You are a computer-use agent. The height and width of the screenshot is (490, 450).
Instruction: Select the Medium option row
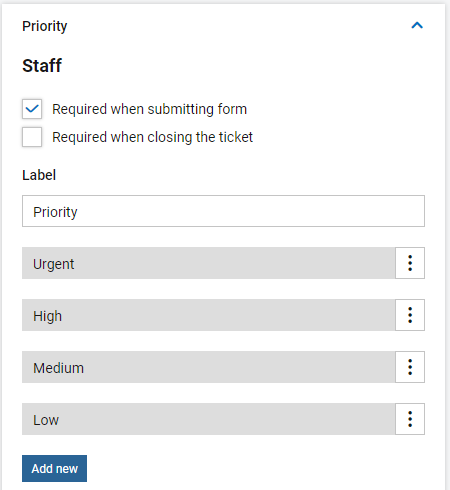[209, 367]
